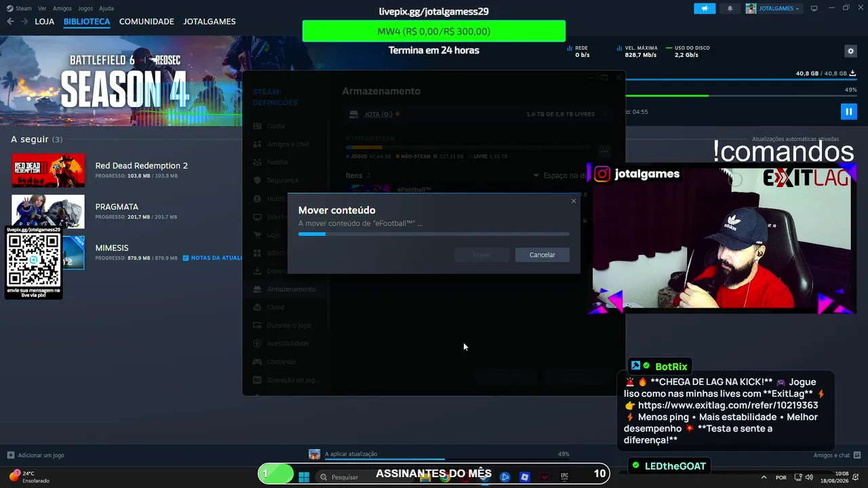Open Amigos e chat panel
The width and height of the screenshot is (868, 488).
pos(837,455)
